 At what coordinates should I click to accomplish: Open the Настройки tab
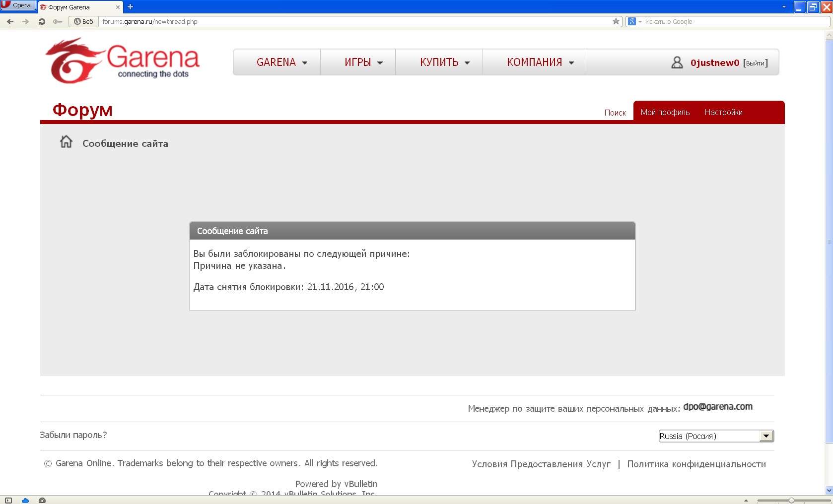pyautogui.click(x=723, y=112)
